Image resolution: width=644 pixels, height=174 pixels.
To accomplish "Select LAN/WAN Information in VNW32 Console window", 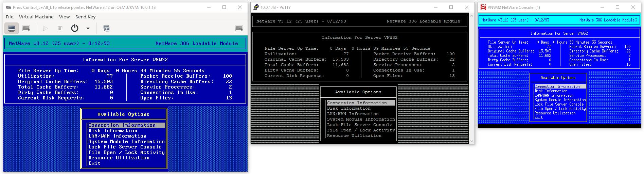I will (x=554, y=95).
